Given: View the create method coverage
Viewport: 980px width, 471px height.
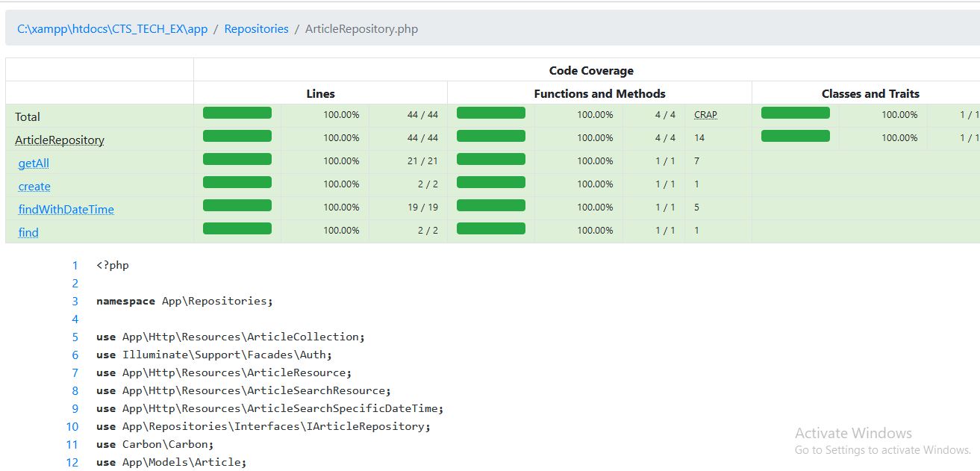Looking at the screenshot, I should [34, 186].
